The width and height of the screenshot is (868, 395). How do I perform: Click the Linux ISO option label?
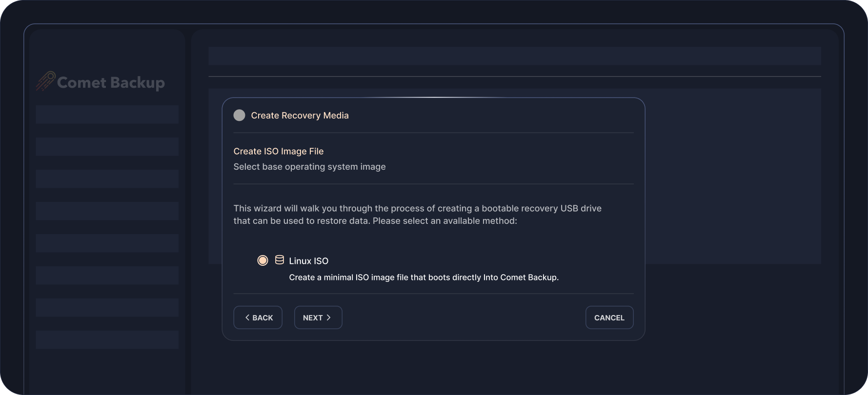[x=308, y=261]
